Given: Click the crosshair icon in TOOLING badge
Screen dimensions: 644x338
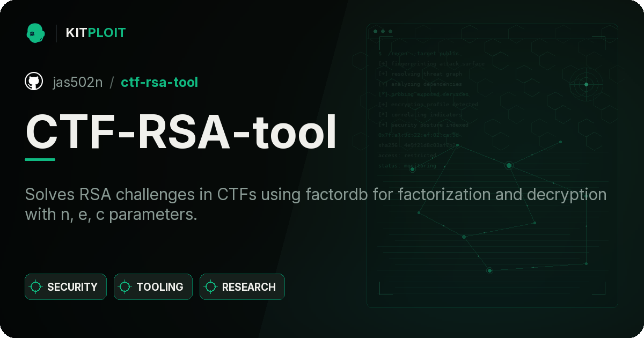Looking at the screenshot, I should tap(125, 287).
